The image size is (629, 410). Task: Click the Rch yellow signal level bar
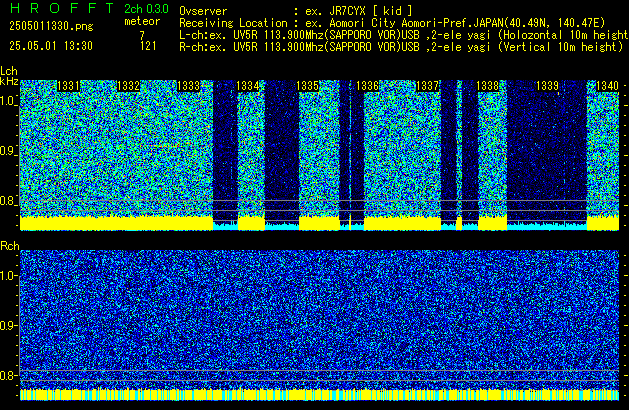coord(319,395)
